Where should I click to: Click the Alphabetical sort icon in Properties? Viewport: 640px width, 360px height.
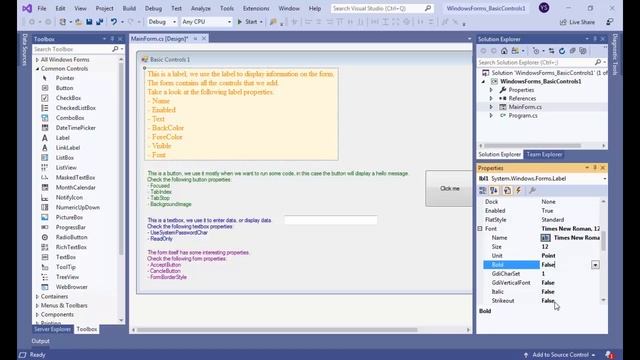point(494,190)
